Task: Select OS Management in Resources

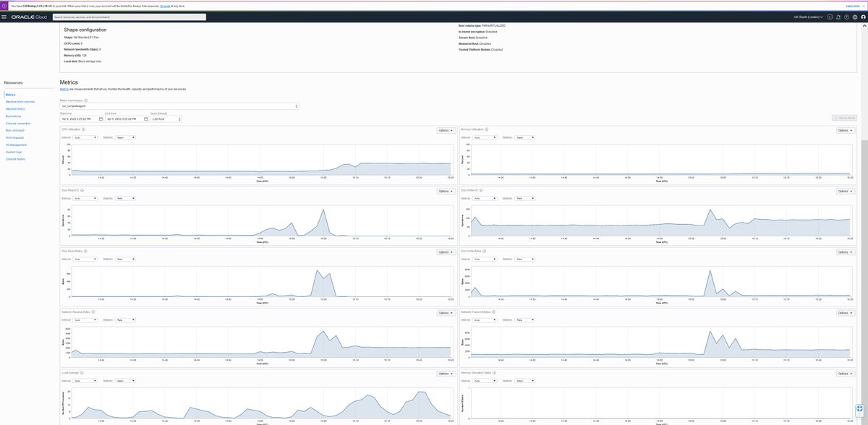Action: (16, 145)
